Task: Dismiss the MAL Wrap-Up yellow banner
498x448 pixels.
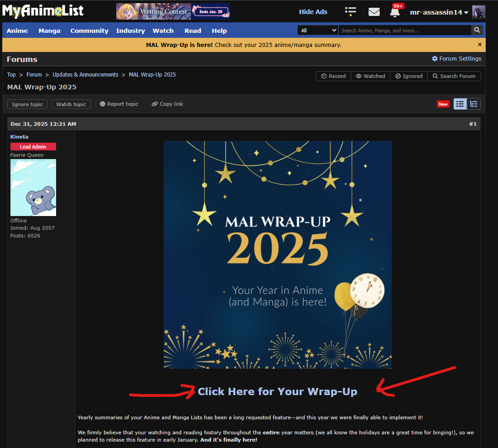Action: (480, 45)
